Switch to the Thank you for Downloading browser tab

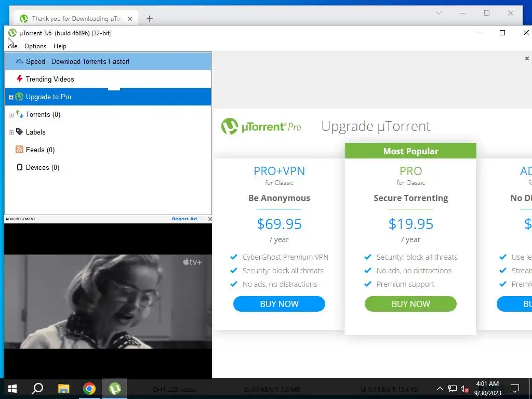click(76, 19)
